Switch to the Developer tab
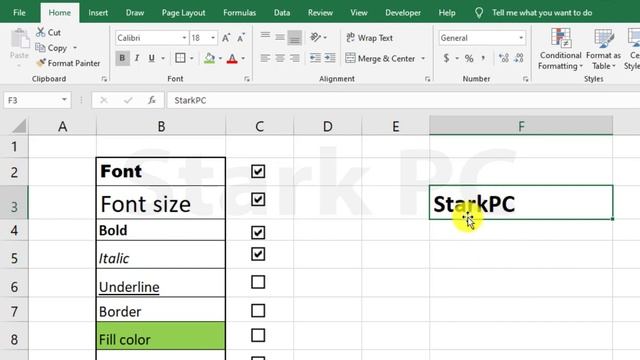The image size is (640, 360). [x=403, y=13]
